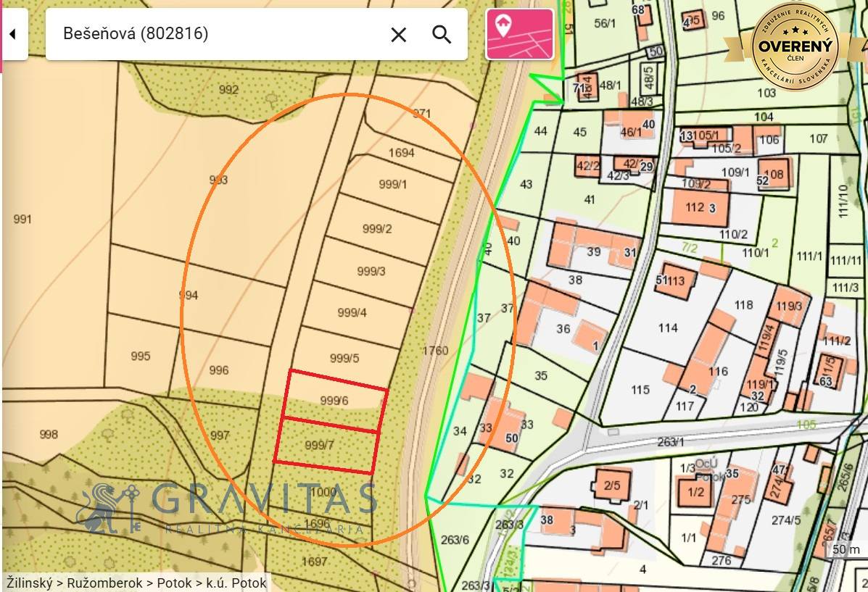The image size is (868, 592).
Task: Click the 50 m scale bar
Action: click(846, 550)
